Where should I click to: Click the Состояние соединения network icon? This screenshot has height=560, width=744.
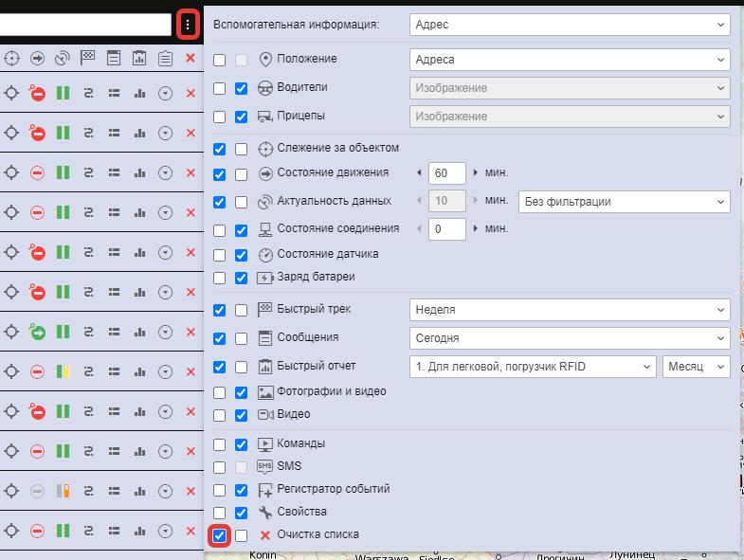tap(265, 229)
